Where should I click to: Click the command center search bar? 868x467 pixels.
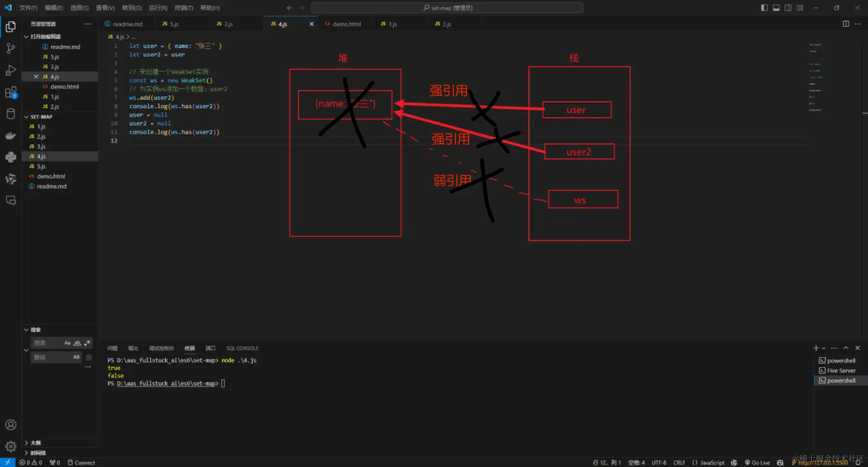pos(447,8)
